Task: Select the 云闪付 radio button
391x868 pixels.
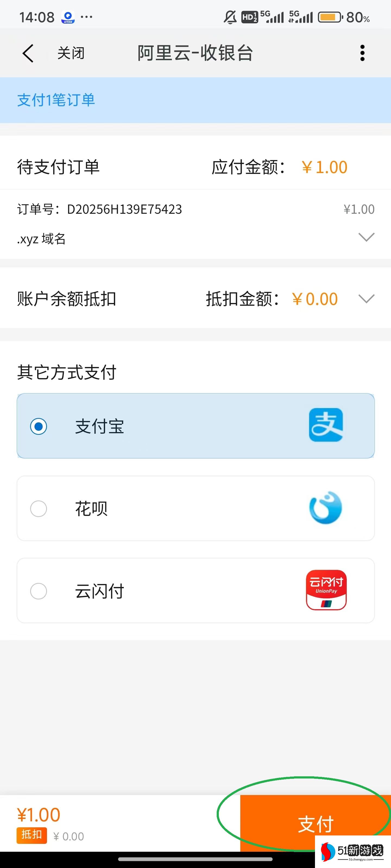Action: (x=39, y=591)
